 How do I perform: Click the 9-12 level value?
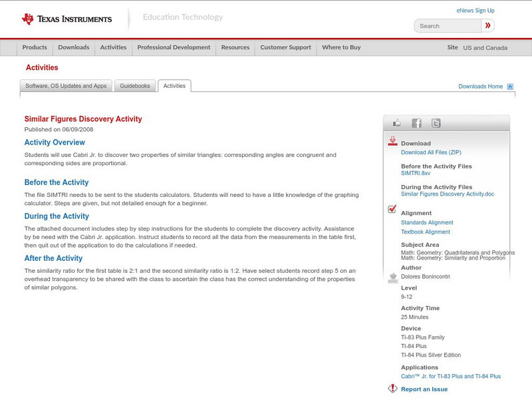[406, 297]
